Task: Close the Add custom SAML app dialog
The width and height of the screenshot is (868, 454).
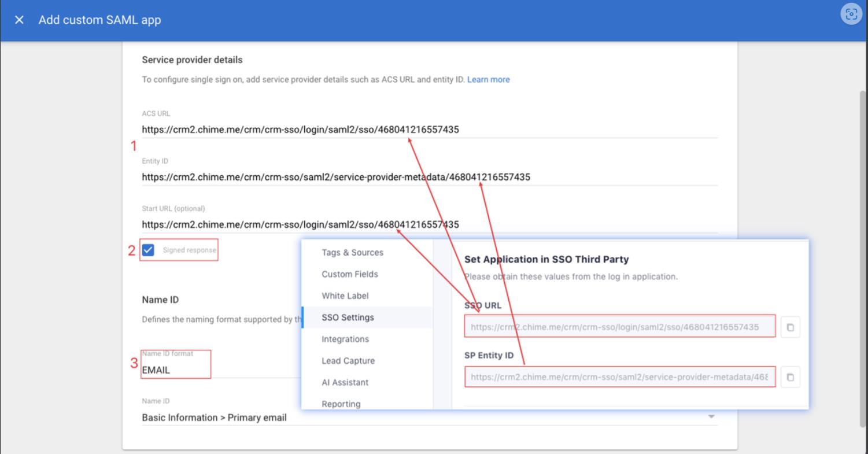Action: click(19, 20)
